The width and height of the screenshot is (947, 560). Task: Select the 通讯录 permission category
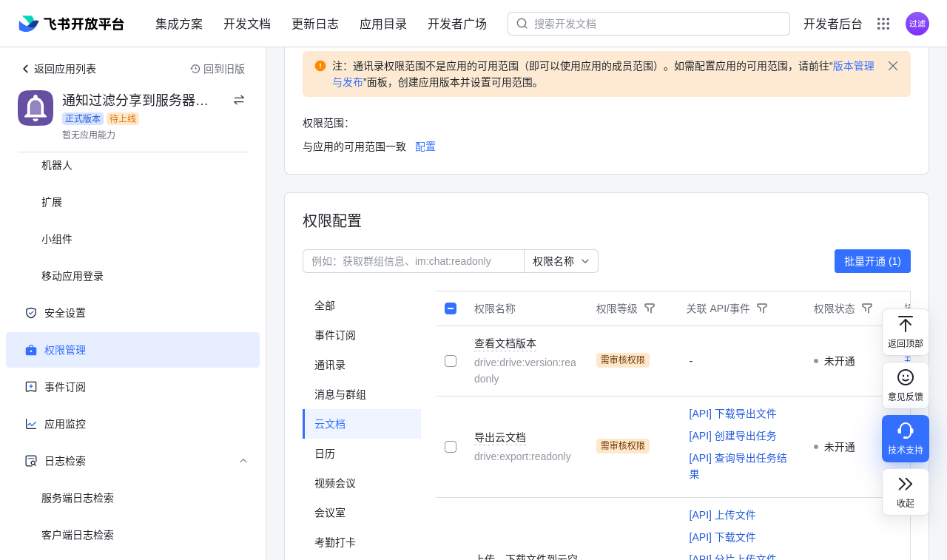point(362,365)
